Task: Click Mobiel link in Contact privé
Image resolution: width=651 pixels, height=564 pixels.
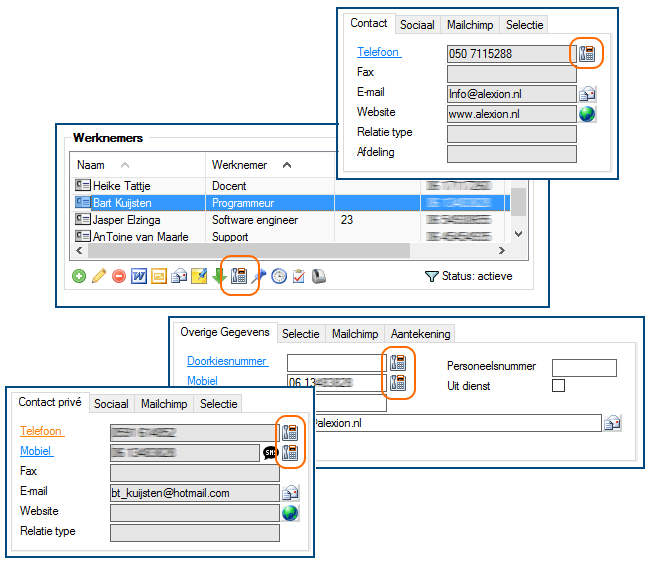Action: (x=37, y=451)
